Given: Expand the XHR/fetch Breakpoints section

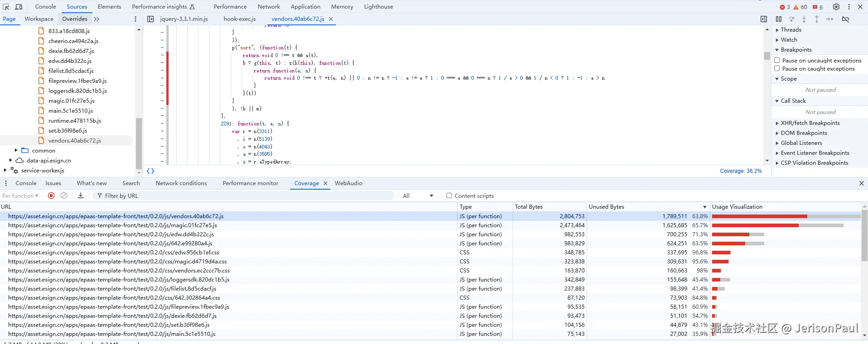Looking at the screenshot, I should tap(810, 123).
